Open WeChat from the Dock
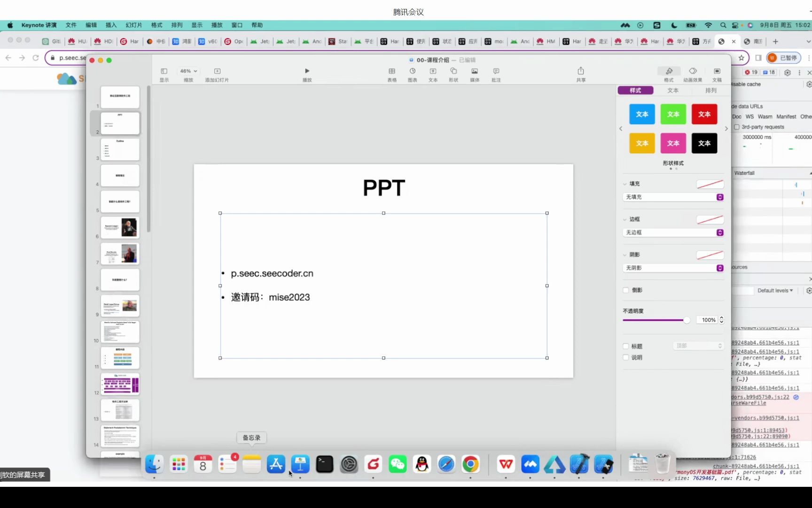 [398, 464]
